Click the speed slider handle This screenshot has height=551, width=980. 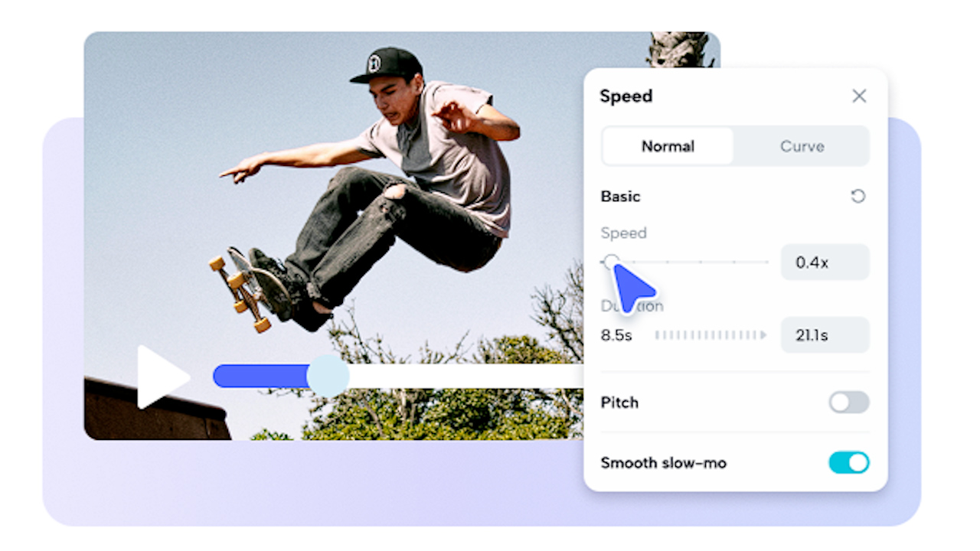point(610,262)
